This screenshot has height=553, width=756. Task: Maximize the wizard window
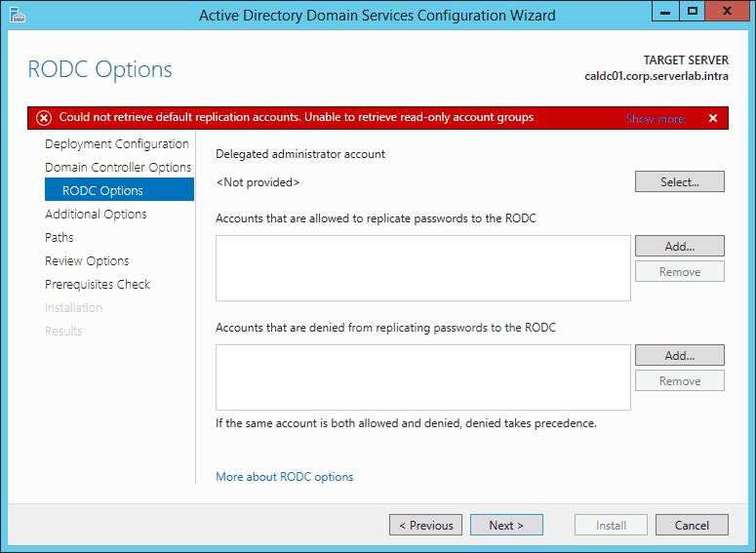tap(693, 11)
